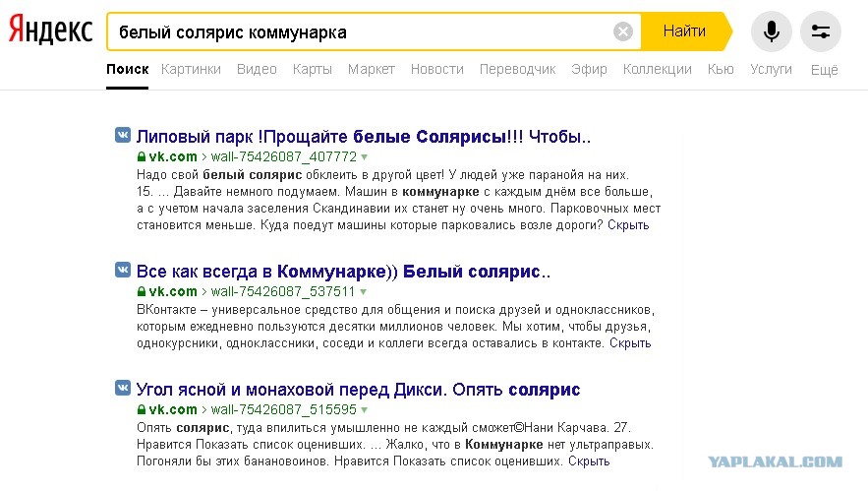Open the Переводчик tab
868x491 pixels.
click(518, 69)
